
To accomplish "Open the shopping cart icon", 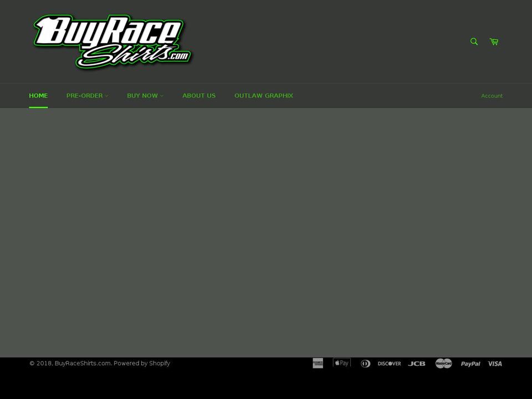I will pos(494,42).
